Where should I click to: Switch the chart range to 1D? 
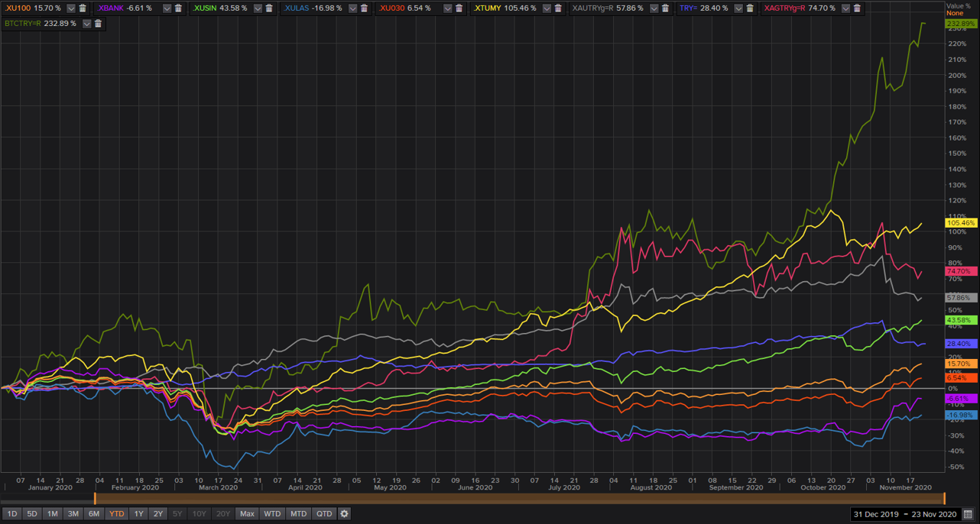tap(12, 514)
